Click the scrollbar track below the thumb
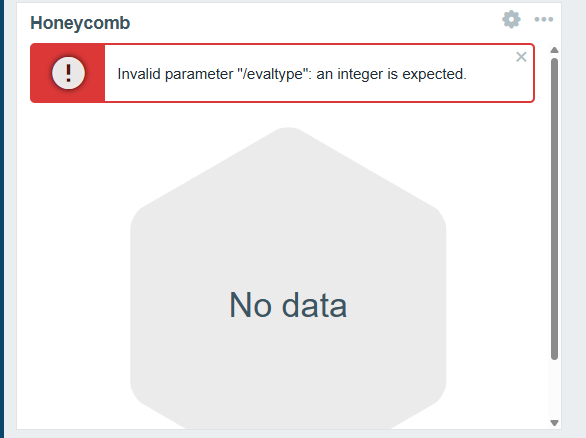 click(x=555, y=389)
